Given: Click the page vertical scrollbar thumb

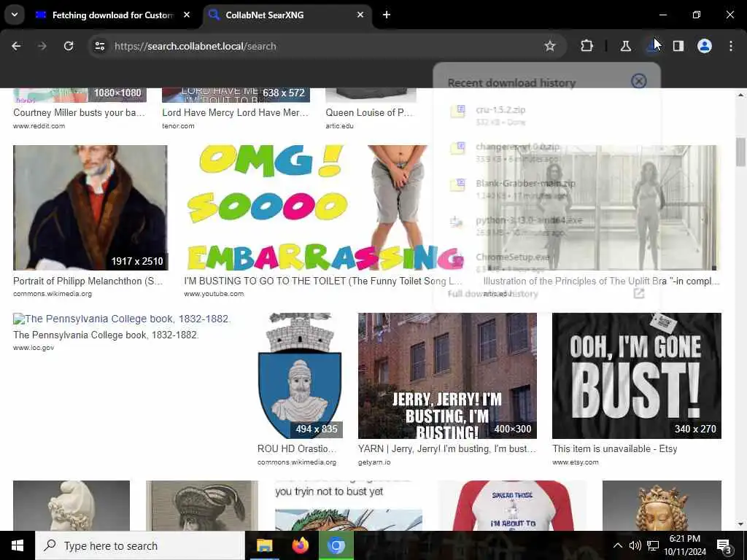Looking at the screenshot, I should tap(740, 152).
